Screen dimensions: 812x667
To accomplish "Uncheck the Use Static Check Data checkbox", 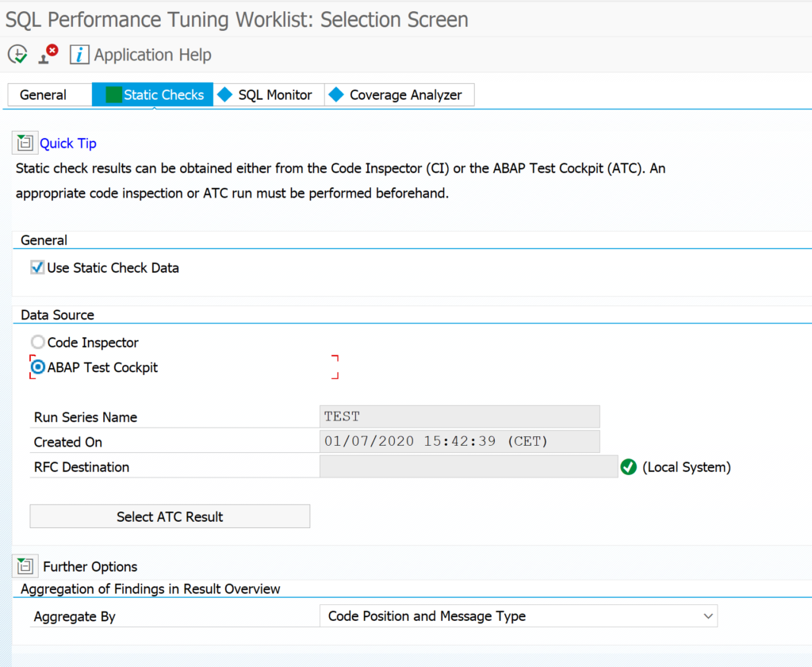I will click(x=37, y=268).
